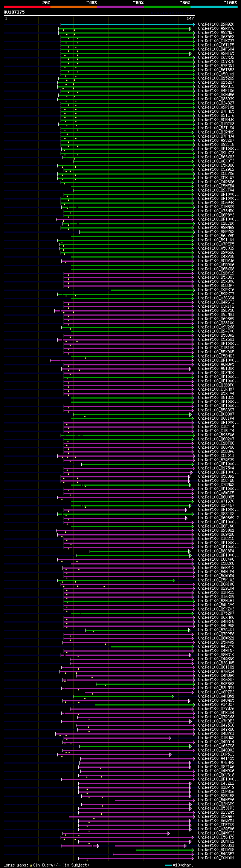Click the orange ~40% legend color segment
The width and height of the screenshot is (241, 868).
tap(74, 7)
